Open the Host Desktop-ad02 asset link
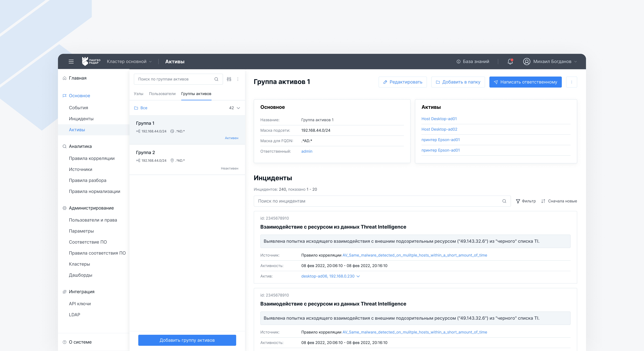 point(439,129)
